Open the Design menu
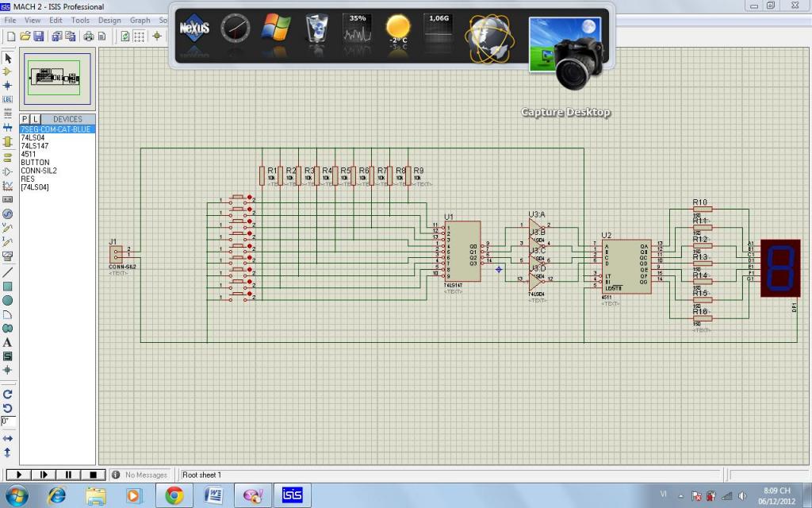Screen dimensions: 812x508 pyautogui.click(x=109, y=20)
